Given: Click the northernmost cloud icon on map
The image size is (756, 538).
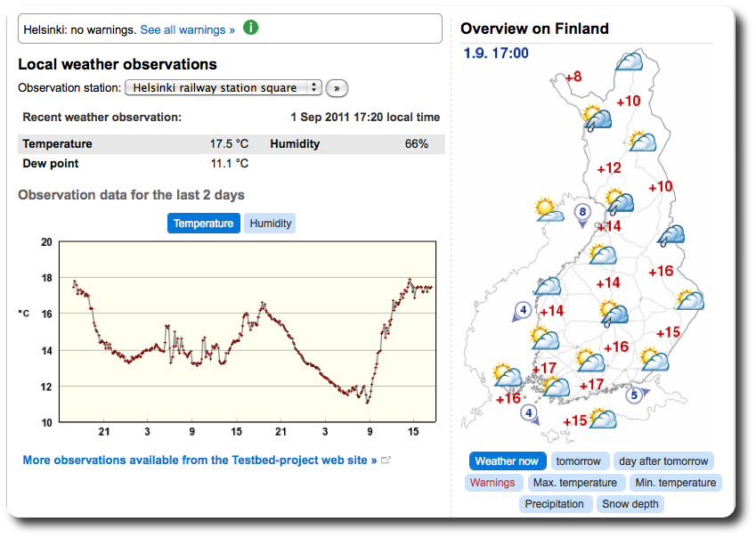Looking at the screenshot, I should coord(631,62).
